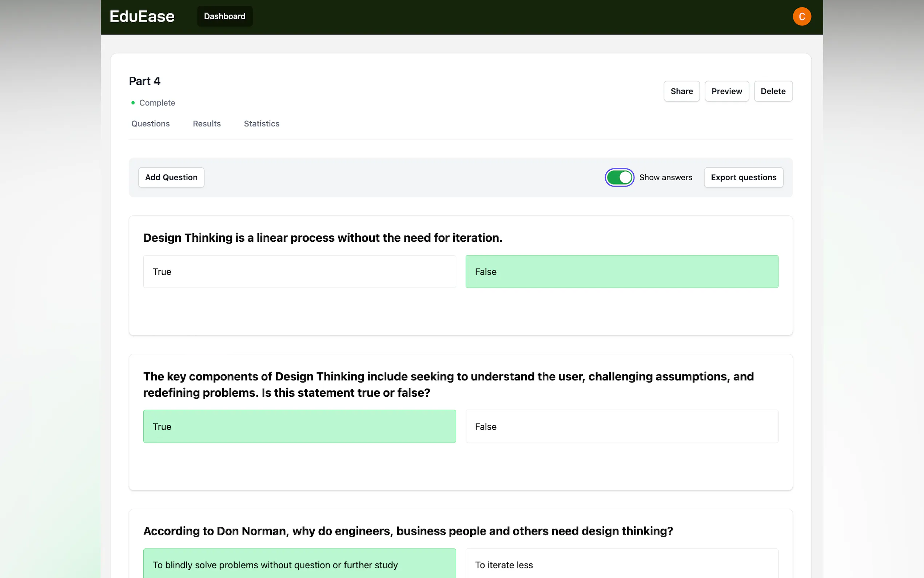924x578 pixels.
Task: Choose 'To iterate less' answer option
Action: tap(621, 564)
